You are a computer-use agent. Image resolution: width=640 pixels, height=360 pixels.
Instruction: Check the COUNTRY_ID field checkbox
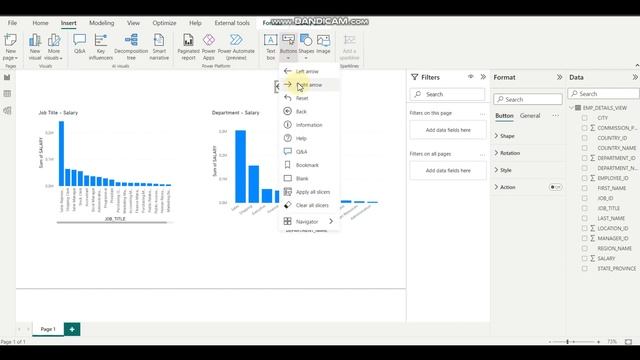click(x=584, y=138)
